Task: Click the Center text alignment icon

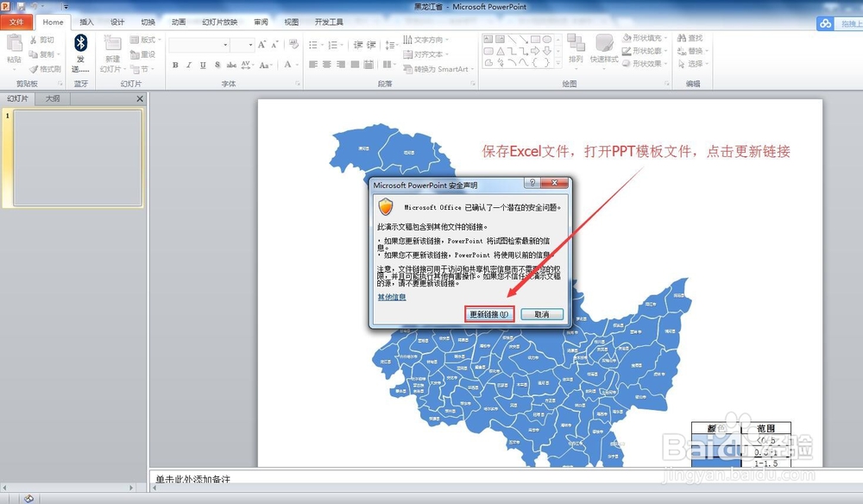Action: [x=327, y=65]
